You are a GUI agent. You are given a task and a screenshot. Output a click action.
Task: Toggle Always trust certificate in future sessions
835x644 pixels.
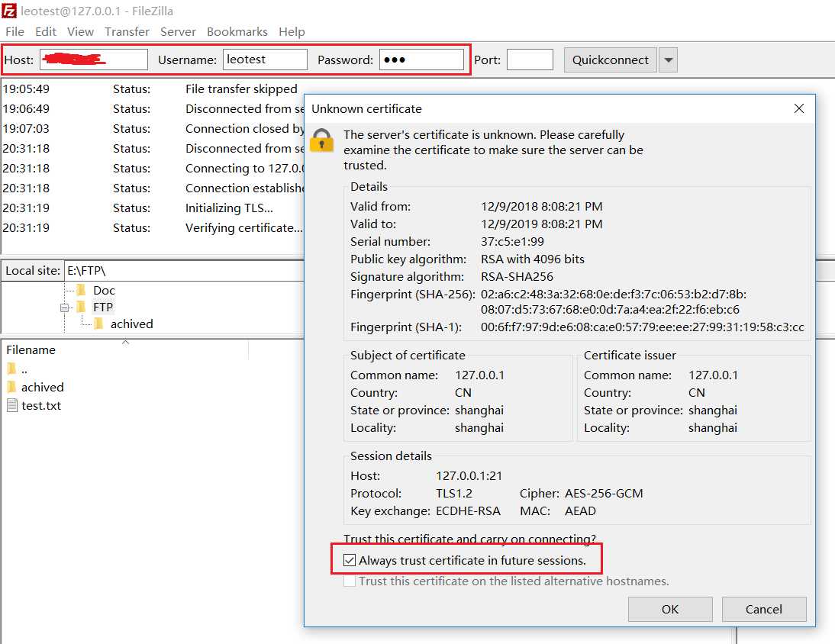[x=350, y=560]
